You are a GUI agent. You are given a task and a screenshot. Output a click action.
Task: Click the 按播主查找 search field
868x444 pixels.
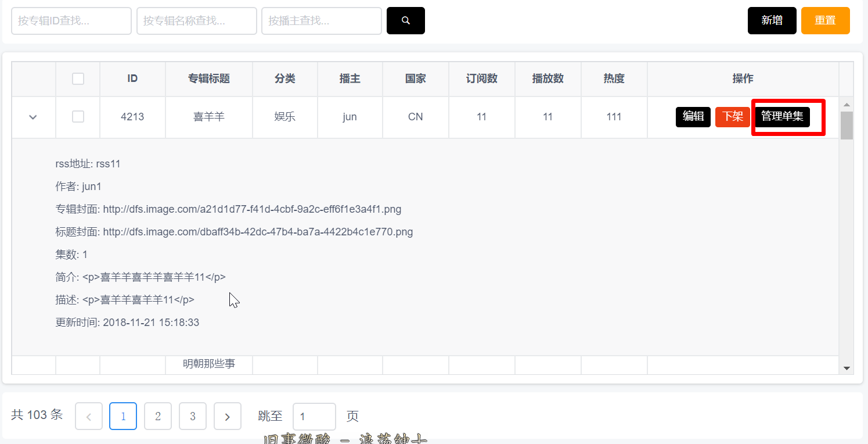[321, 20]
